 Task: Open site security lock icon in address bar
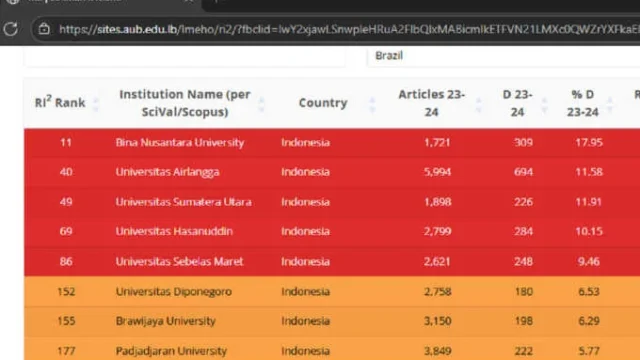(44, 29)
